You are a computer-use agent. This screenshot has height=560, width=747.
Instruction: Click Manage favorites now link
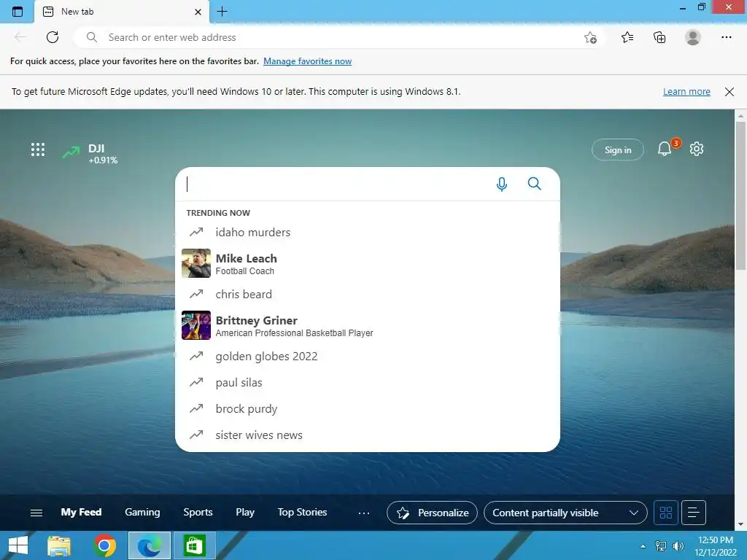(x=307, y=61)
